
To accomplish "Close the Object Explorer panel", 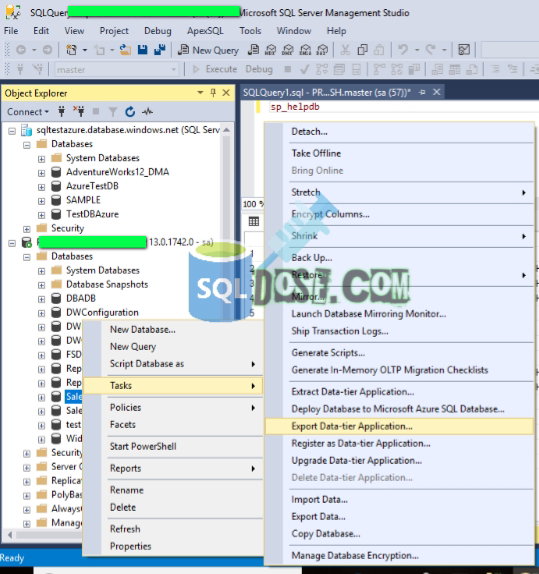I will [x=226, y=93].
